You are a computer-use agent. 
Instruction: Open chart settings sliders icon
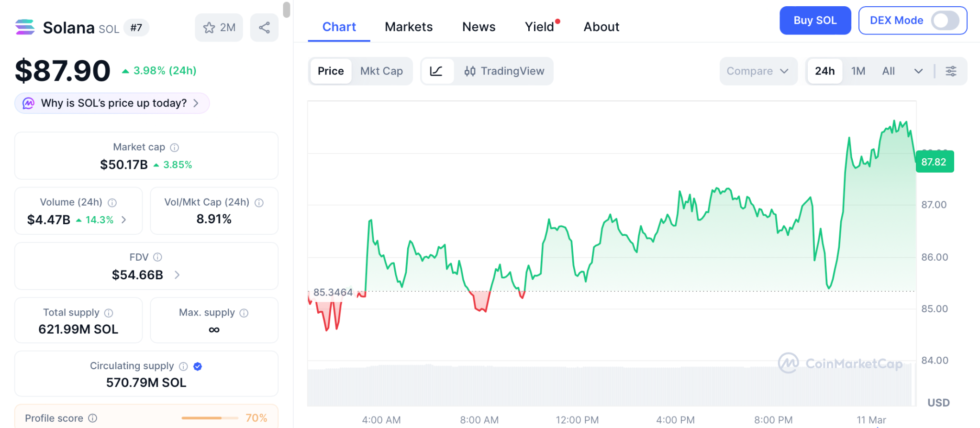coord(951,71)
